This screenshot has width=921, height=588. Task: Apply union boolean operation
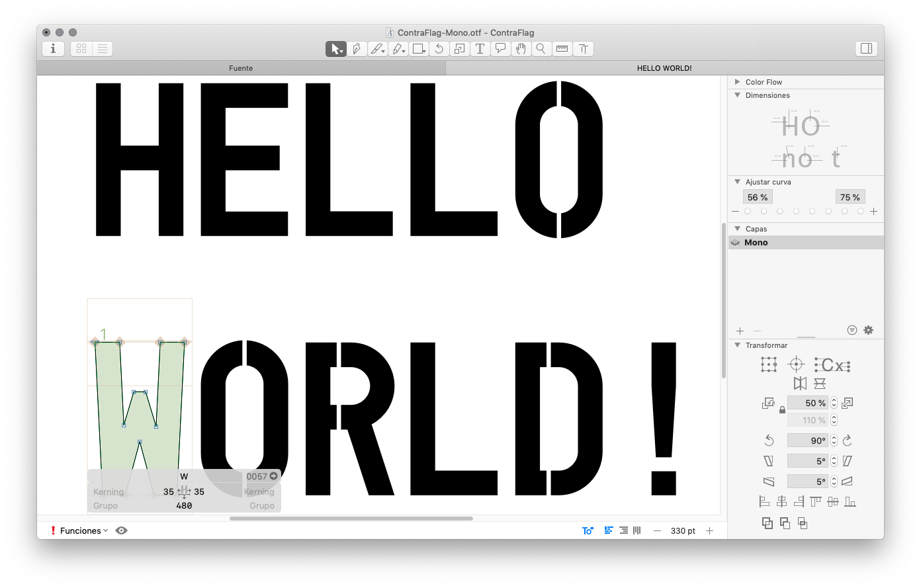pos(767,523)
